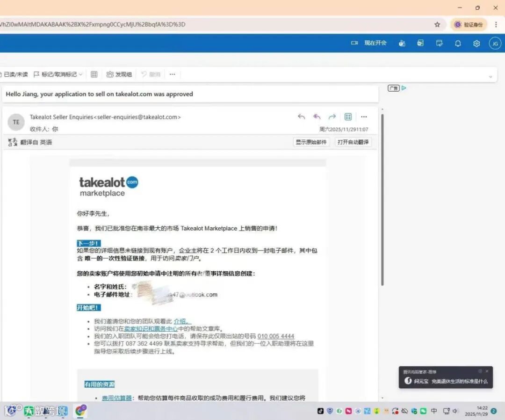The width and height of the screenshot is (505, 420).
Task: Open the Chrome icon on the taskbar
Action: coord(80,411)
